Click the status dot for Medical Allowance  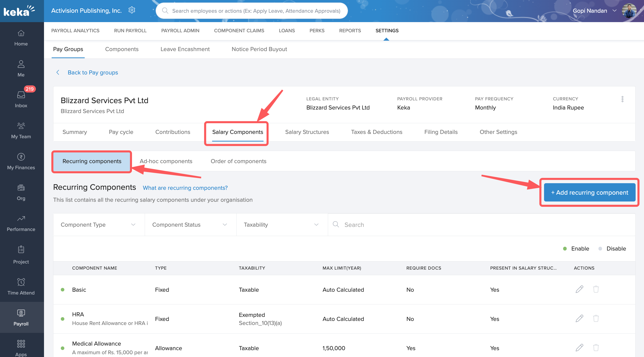(63, 348)
